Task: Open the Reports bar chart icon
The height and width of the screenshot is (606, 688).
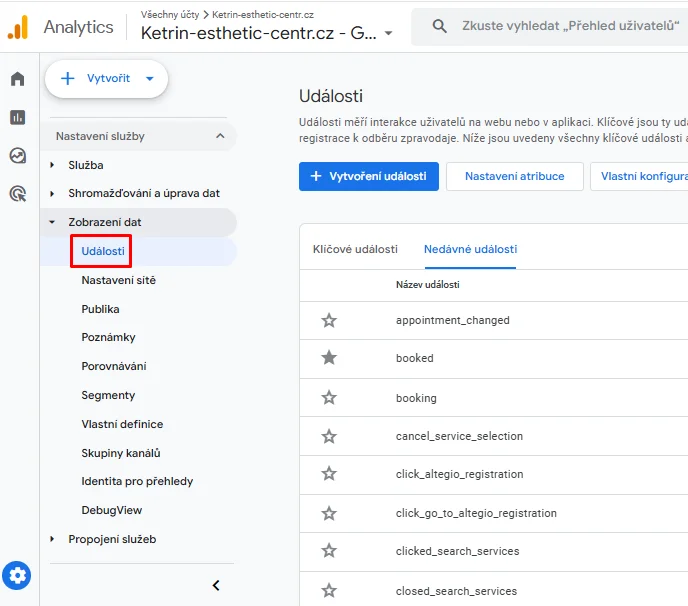Action: pyautogui.click(x=18, y=117)
